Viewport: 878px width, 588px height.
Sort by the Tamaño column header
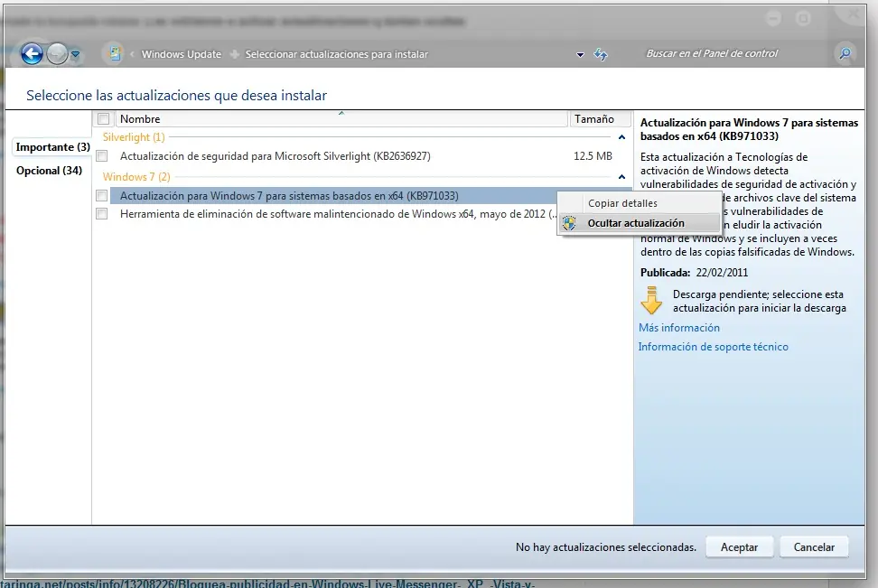pyautogui.click(x=601, y=118)
